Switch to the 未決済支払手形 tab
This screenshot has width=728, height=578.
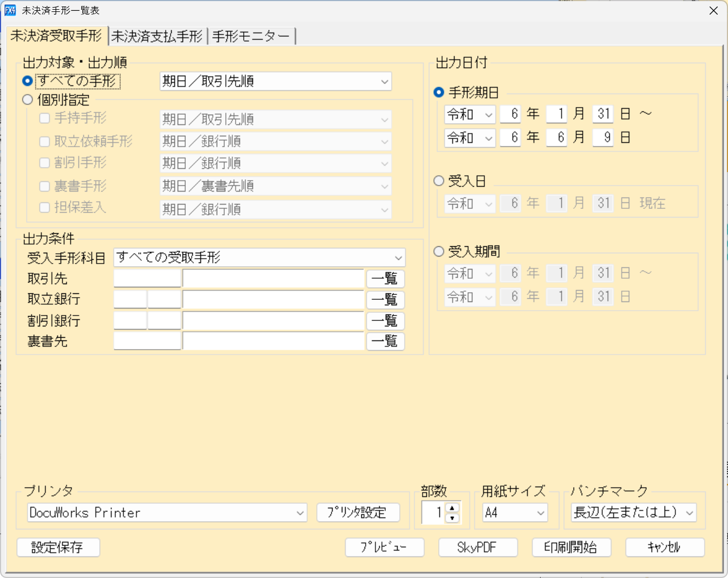tap(158, 36)
